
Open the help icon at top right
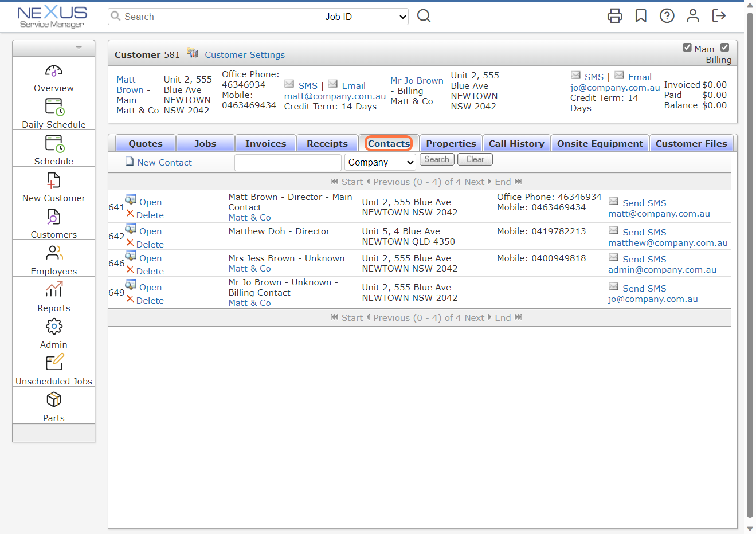(x=667, y=16)
